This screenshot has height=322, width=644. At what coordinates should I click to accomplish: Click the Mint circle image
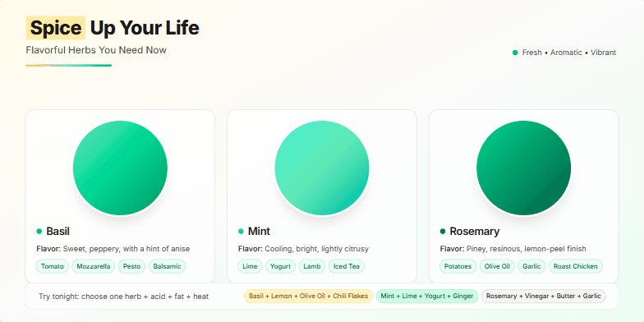tap(322, 168)
